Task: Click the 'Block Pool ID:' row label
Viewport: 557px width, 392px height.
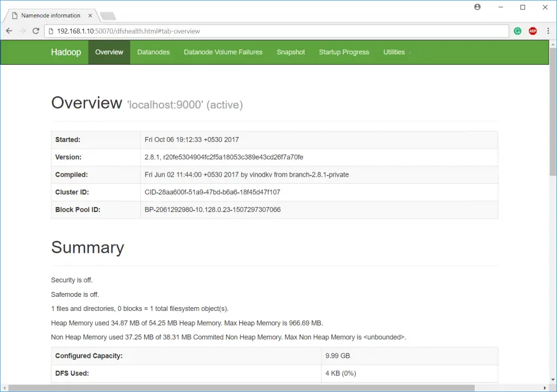Action: click(78, 209)
